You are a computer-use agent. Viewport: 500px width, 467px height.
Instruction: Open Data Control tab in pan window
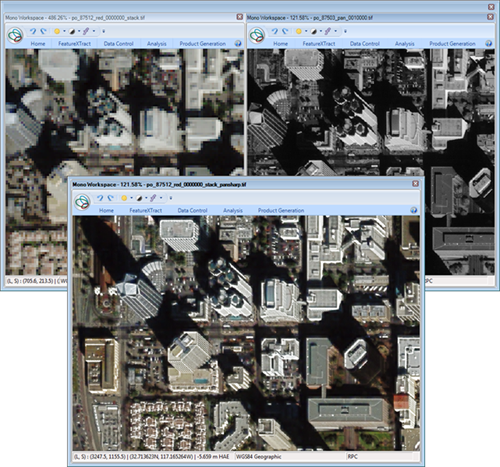coord(365,44)
